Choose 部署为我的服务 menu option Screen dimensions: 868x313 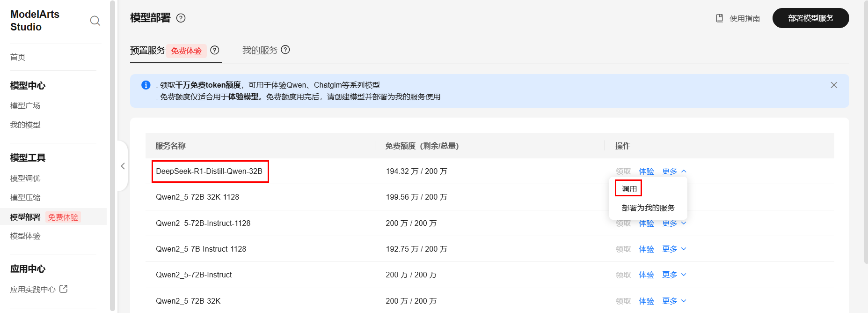coord(648,208)
